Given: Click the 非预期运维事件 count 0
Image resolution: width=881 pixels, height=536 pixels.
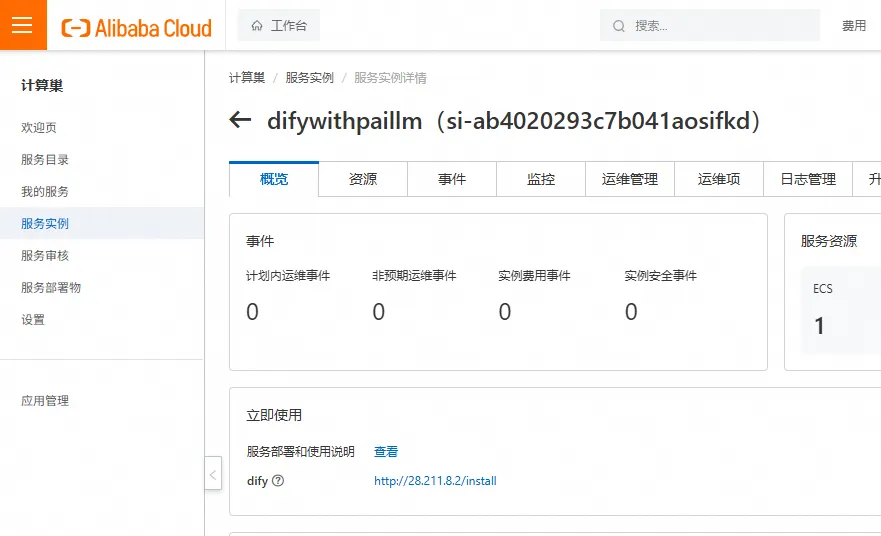Looking at the screenshot, I should pyautogui.click(x=379, y=312).
